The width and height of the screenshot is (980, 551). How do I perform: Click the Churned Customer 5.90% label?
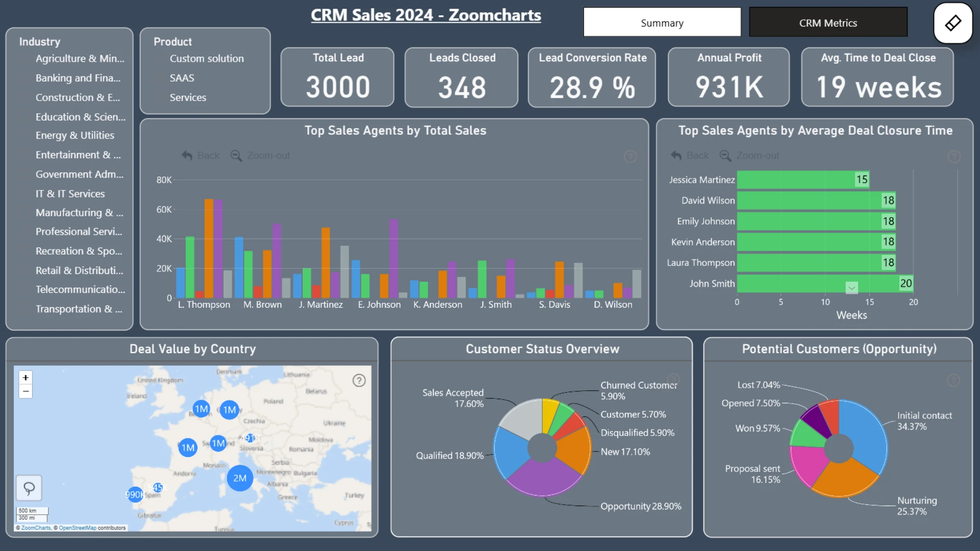point(639,391)
